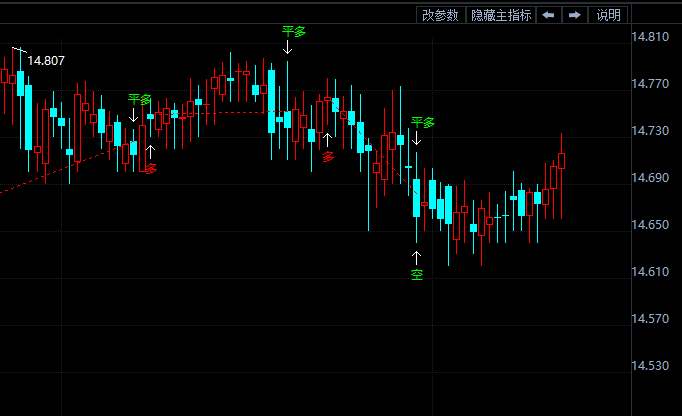Click the 14.730 price axis label
This screenshot has width=682, height=416.
click(650, 131)
